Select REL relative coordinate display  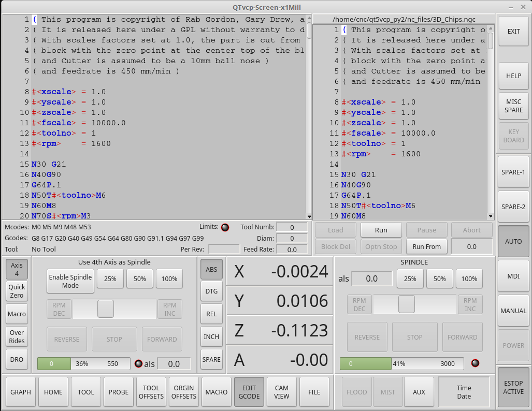pos(211,314)
